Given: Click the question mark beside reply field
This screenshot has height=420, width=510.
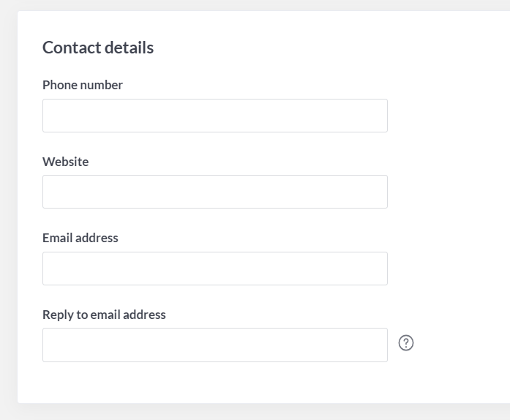Looking at the screenshot, I should point(406,343).
